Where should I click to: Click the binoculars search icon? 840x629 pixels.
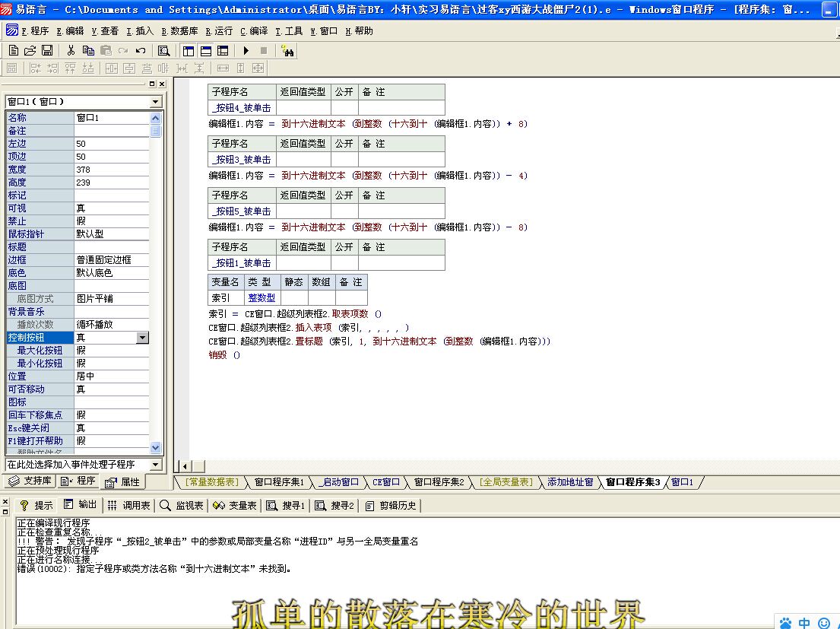287,51
